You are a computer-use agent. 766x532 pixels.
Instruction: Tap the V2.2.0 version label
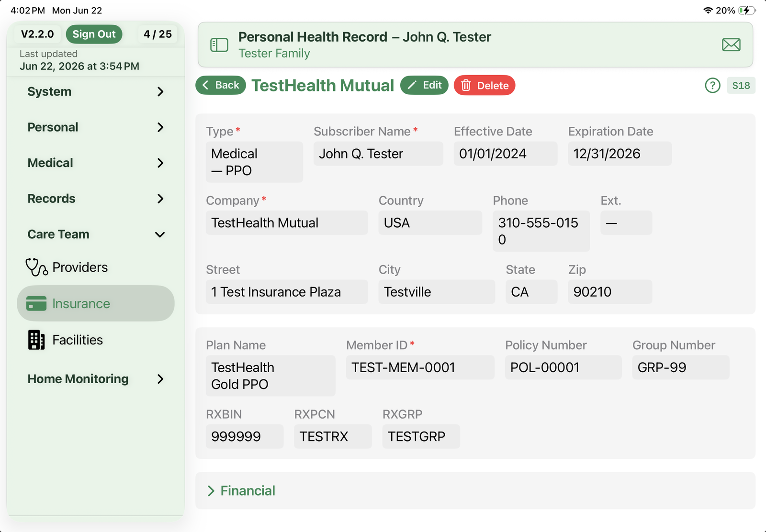[37, 34]
